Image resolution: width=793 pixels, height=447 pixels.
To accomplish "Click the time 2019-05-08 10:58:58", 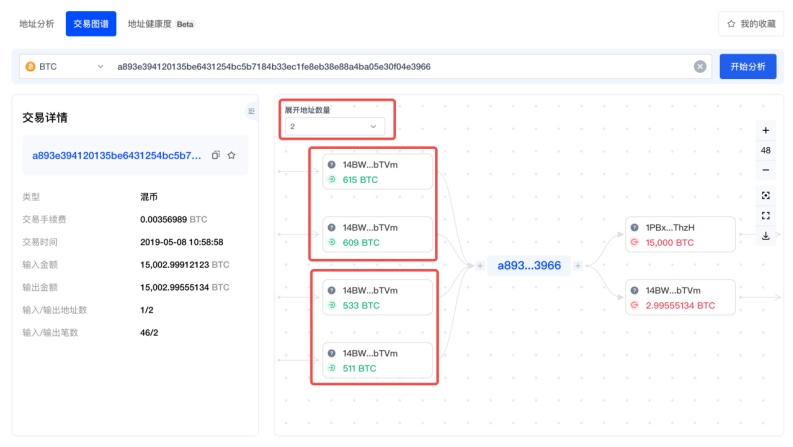I will (x=182, y=242).
